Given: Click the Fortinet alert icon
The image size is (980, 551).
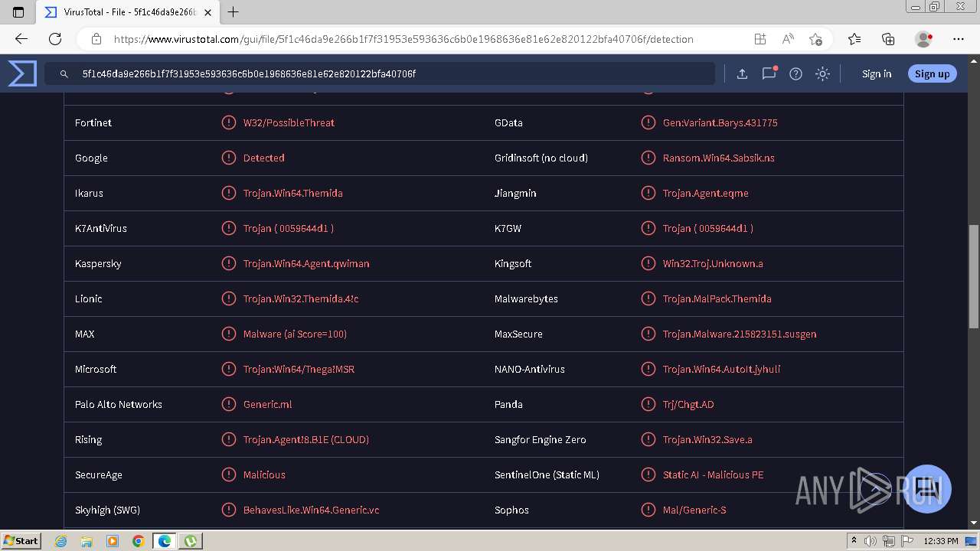Looking at the screenshot, I should [228, 122].
